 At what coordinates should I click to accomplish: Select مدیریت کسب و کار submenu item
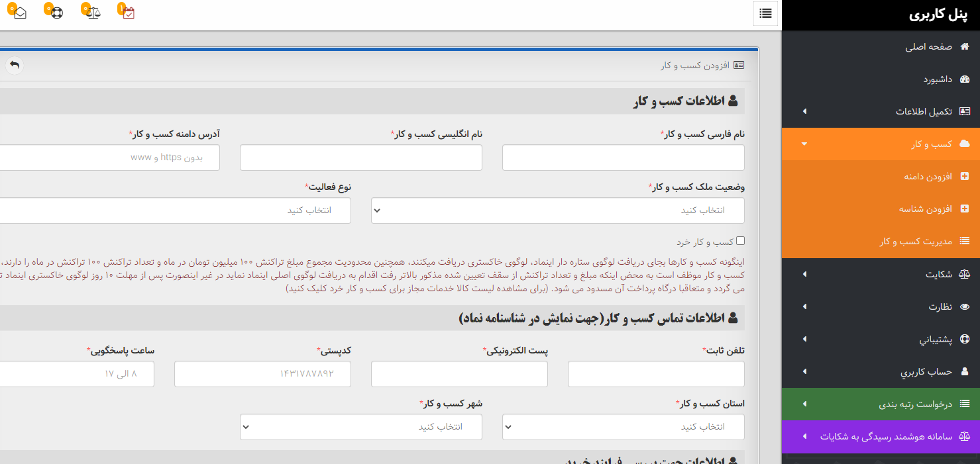pyautogui.click(x=881, y=242)
